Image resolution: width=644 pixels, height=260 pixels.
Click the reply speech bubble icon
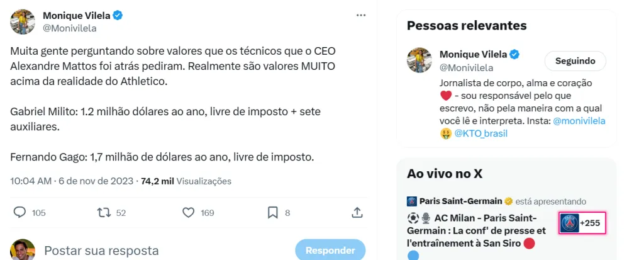pyautogui.click(x=20, y=213)
